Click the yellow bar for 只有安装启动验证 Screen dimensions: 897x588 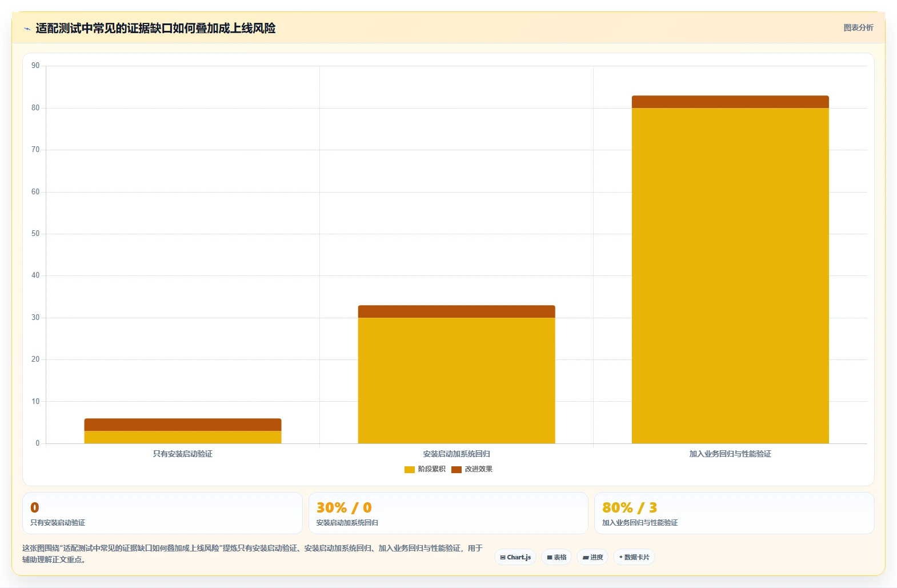tap(183, 437)
